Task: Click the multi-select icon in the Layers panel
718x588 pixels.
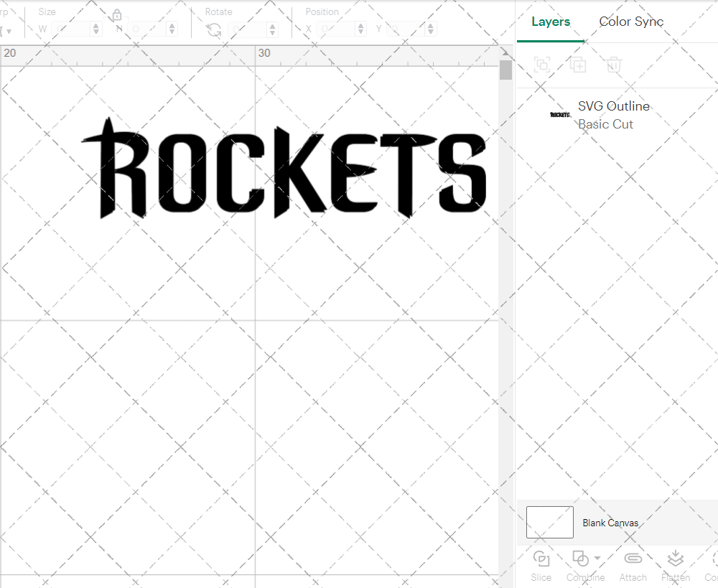Action: [x=543, y=65]
